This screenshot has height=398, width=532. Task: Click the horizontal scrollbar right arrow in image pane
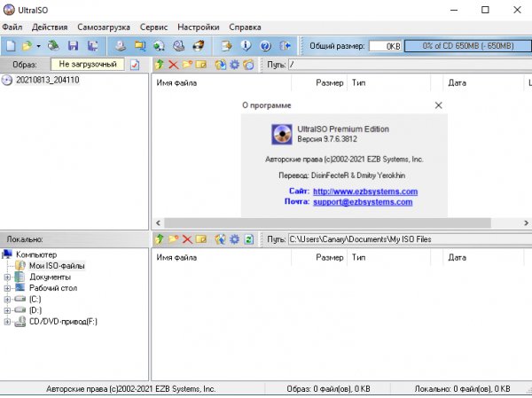click(526, 222)
